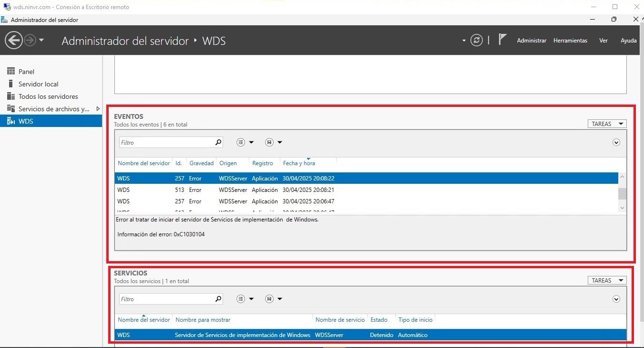
Task: Click the WDS role icon in sidebar
Action: point(11,121)
